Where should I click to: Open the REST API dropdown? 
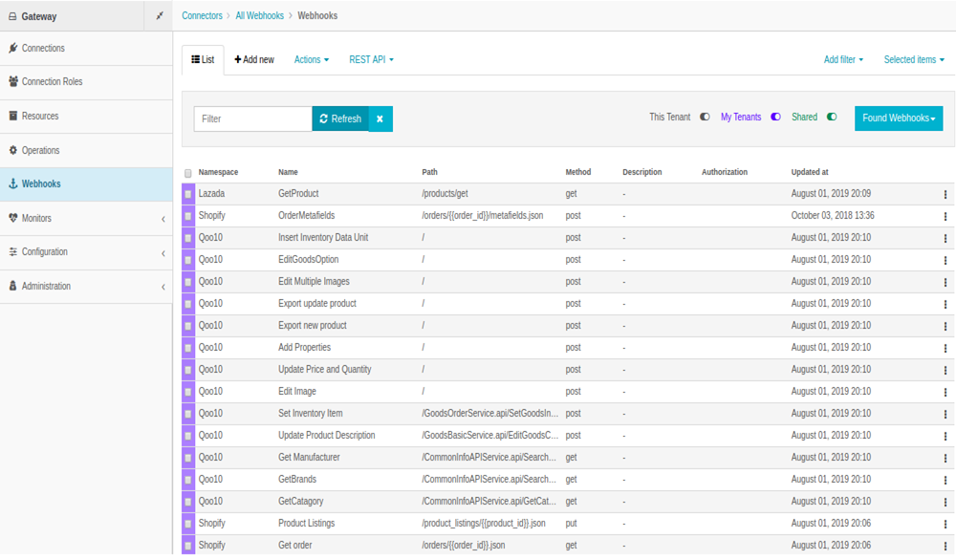coord(371,59)
